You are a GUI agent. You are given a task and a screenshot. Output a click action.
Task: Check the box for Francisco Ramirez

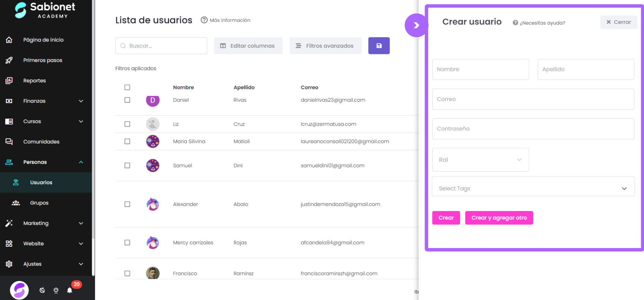[x=127, y=273]
